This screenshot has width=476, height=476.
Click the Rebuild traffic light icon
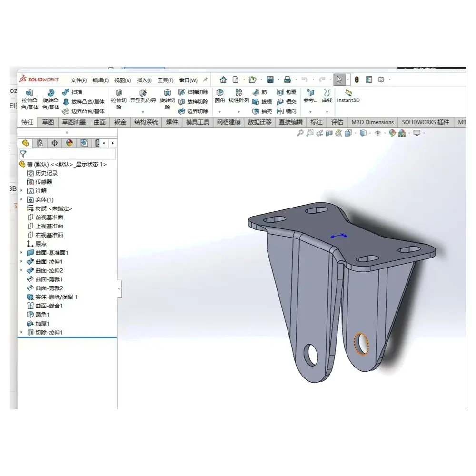pos(357,79)
